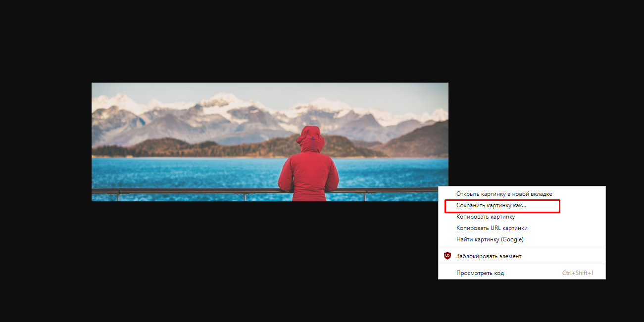Select 'Сохранить картинку как...' menu entry
This screenshot has height=322, width=644.
click(x=522, y=205)
